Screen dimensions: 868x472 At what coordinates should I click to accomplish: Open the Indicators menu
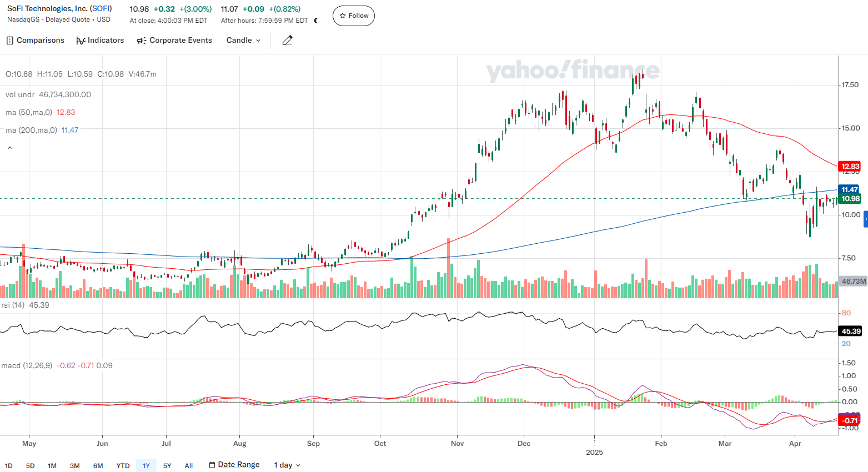click(100, 41)
